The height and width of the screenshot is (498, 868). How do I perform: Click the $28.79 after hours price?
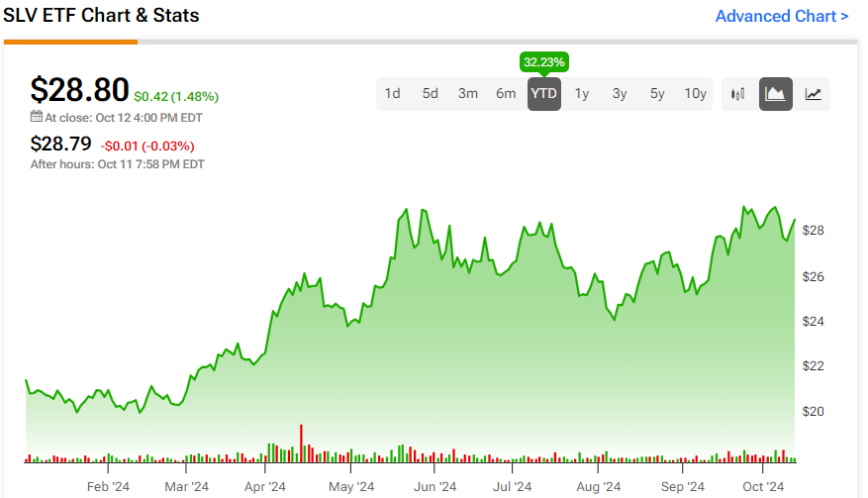[61, 144]
